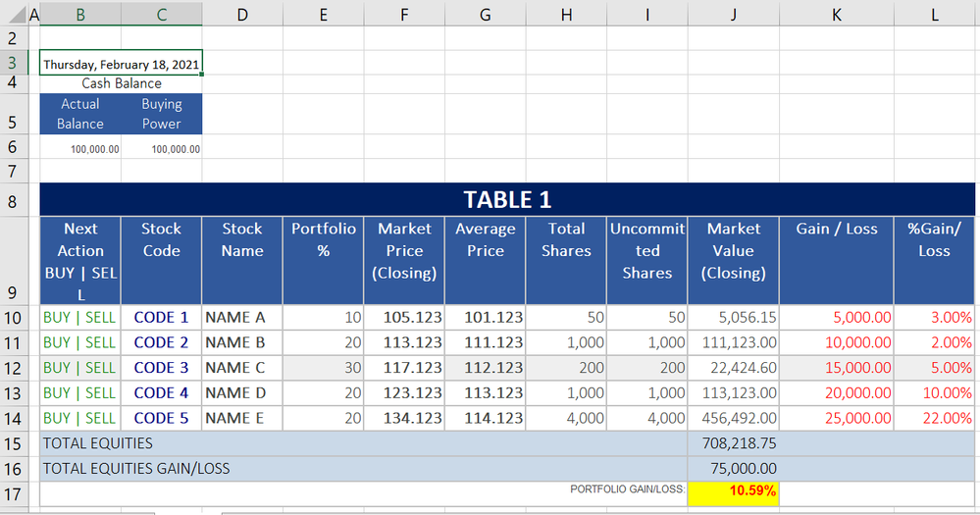Select average price 111.123

485,342
